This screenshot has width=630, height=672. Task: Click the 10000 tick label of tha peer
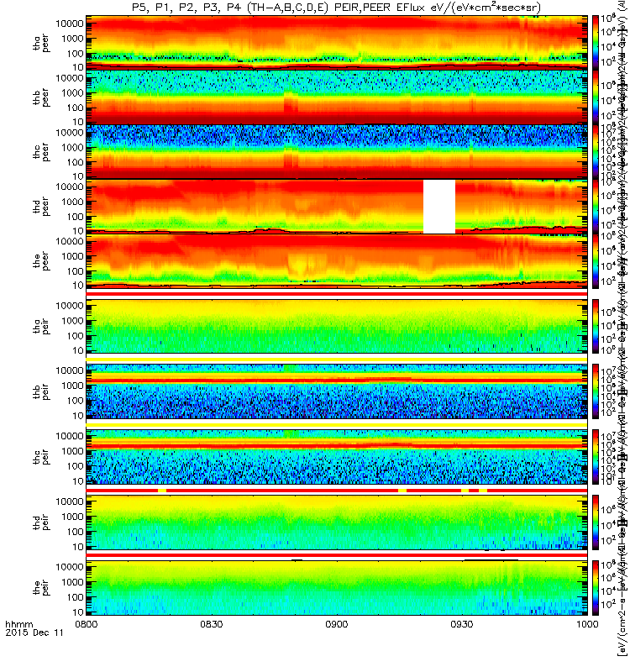[x=70, y=24]
